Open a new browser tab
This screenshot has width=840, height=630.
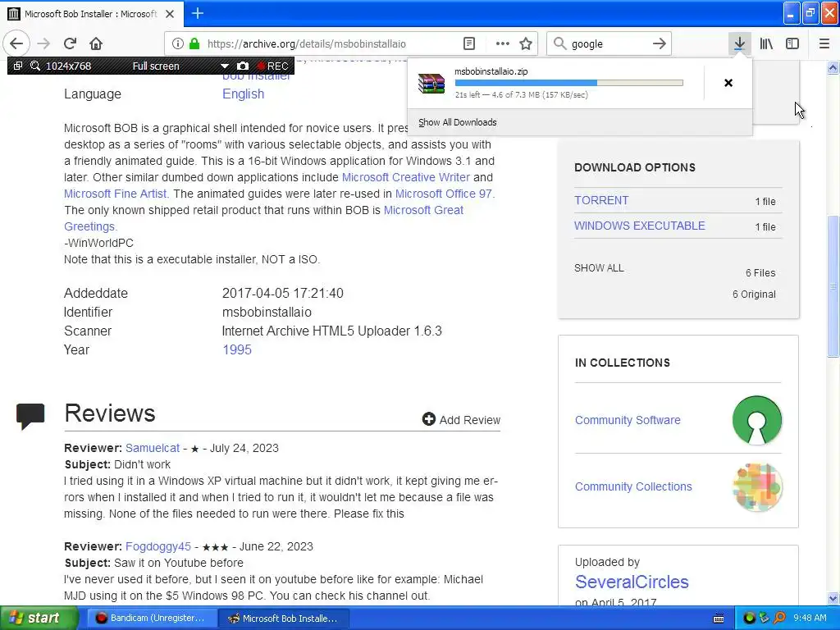(198, 13)
